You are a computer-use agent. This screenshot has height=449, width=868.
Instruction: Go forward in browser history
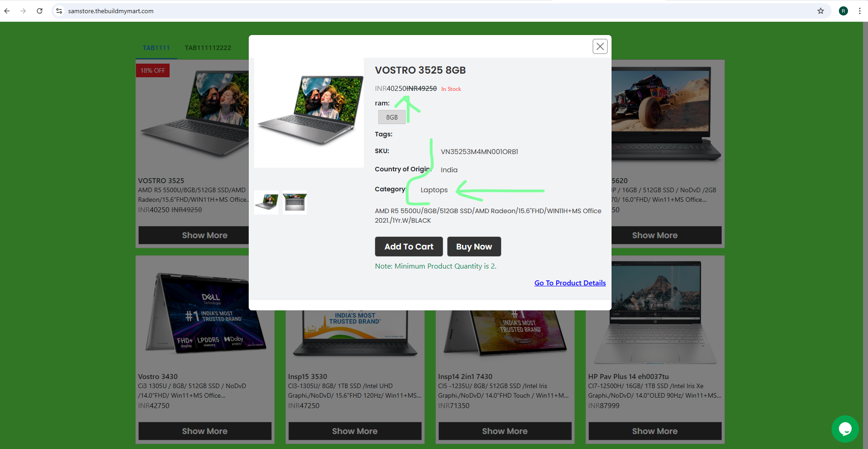(x=23, y=11)
